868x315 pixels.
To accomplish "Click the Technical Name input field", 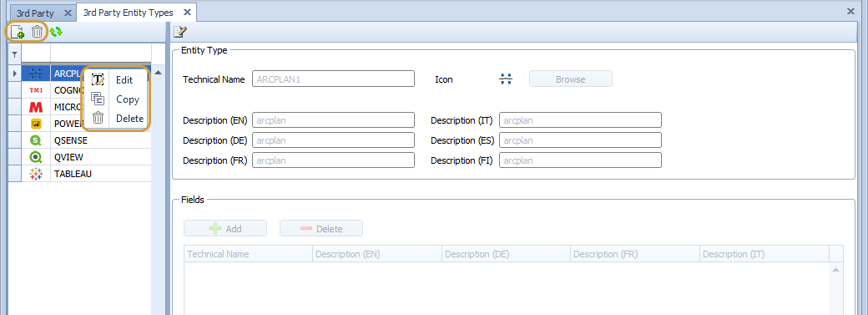I will coord(333,79).
